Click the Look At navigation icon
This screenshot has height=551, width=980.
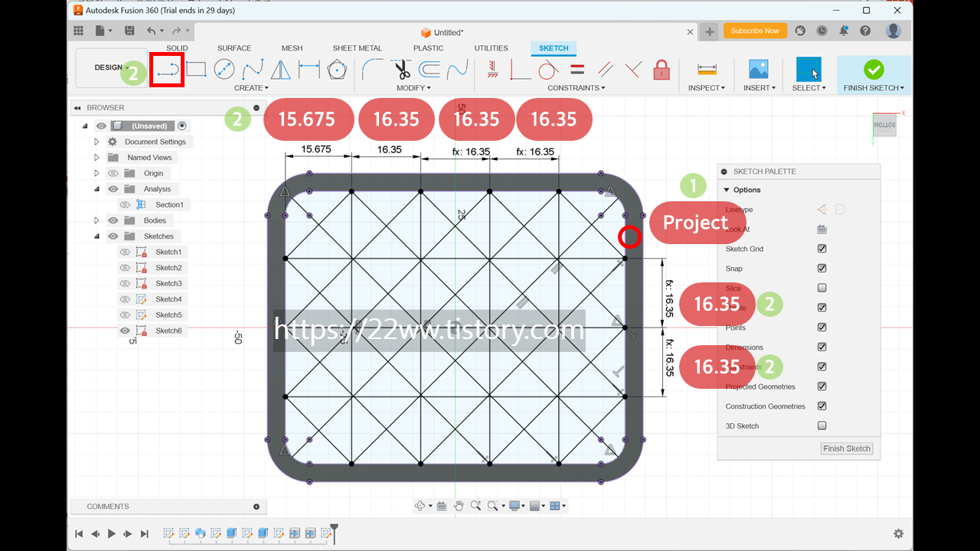(441, 506)
